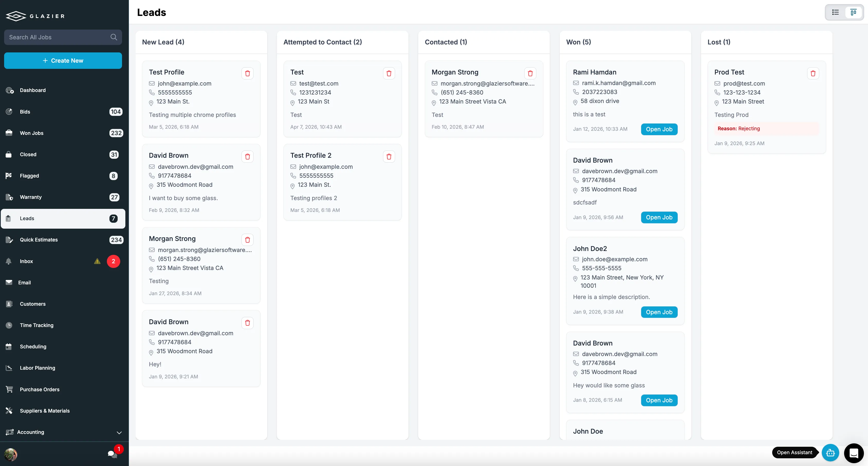
Task: Delete the Test Profile lead card
Action: 248,73
